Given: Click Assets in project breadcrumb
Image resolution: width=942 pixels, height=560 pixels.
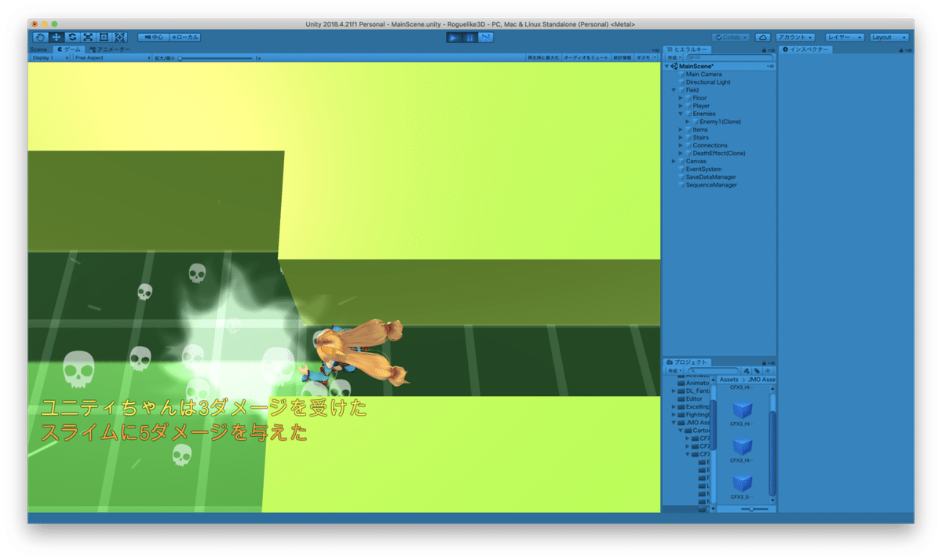Looking at the screenshot, I should coord(729,380).
